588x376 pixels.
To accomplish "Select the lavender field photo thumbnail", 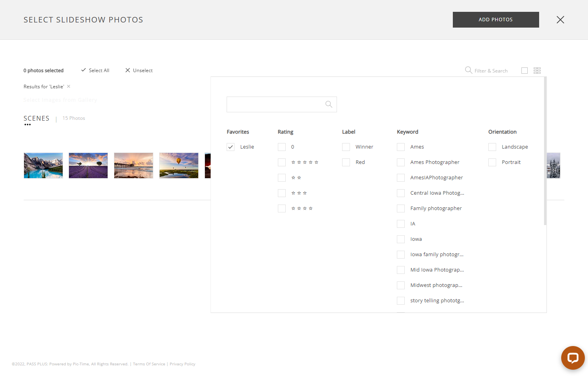I will (88, 166).
